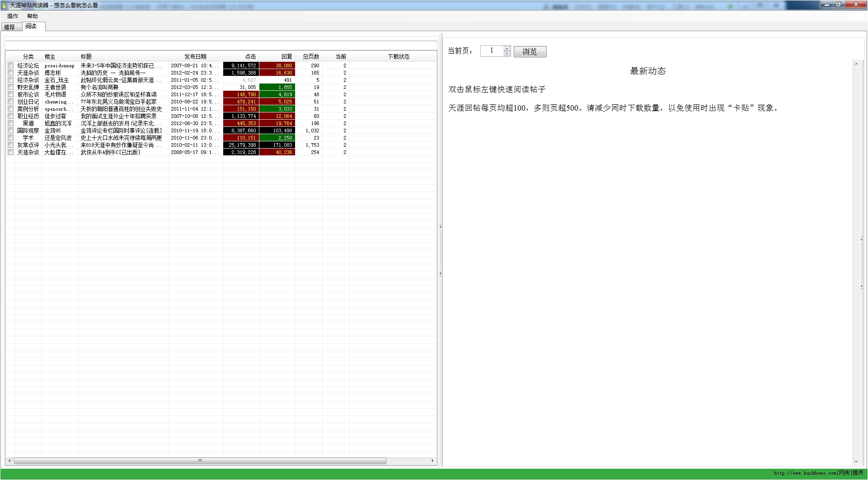
Task: Tick the checkbox for the 黑道 row
Action: point(11,123)
